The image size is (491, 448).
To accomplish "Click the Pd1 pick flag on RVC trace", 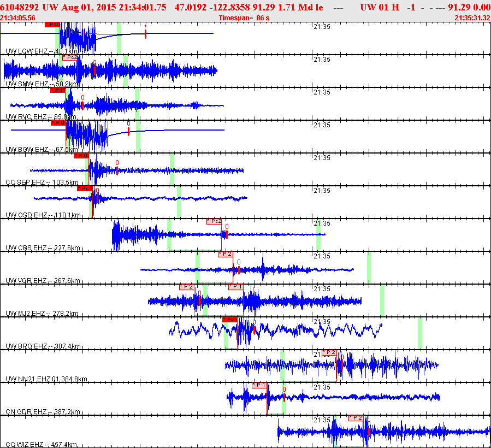I will pos(58,90).
